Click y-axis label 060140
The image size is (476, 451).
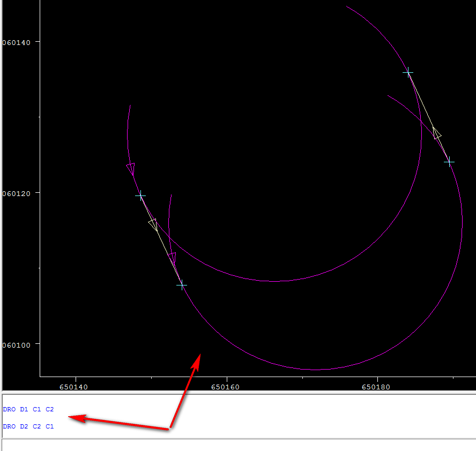16,43
